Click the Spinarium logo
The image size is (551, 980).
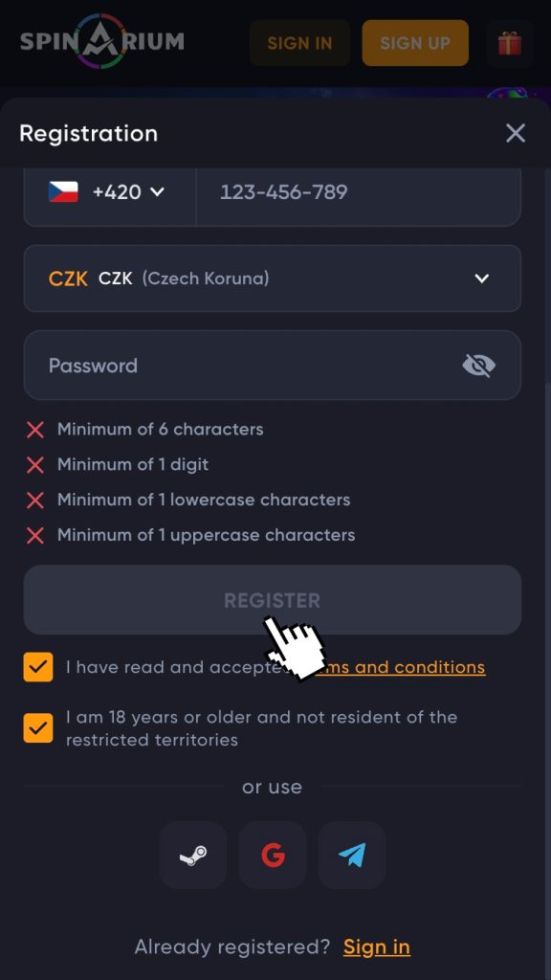100,43
